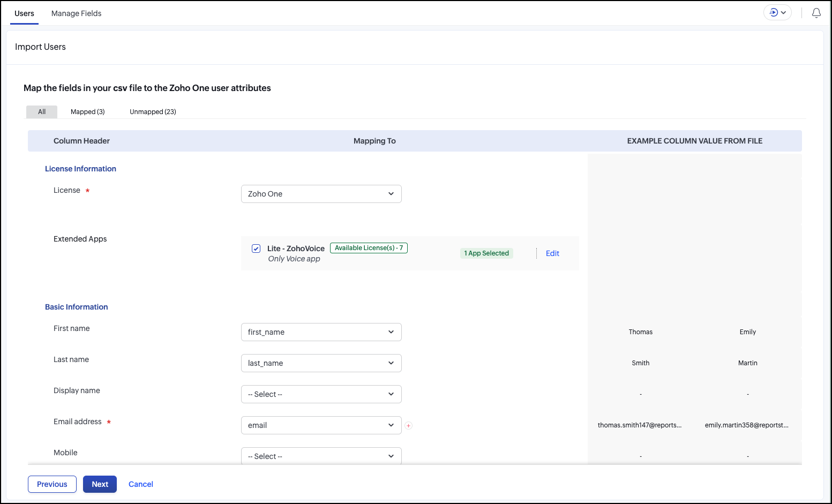Open the Email address mapping dropdown
Viewport: 832px width, 504px height.
[x=321, y=425]
